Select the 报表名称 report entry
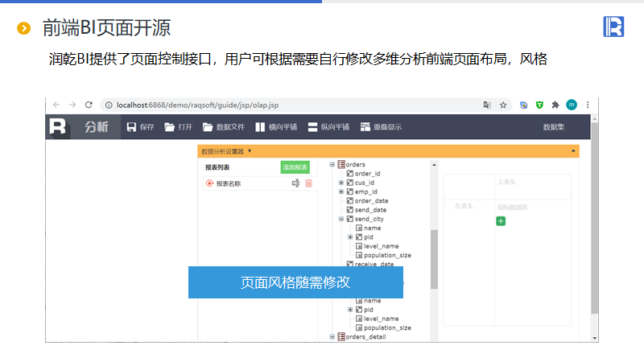The width and height of the screenshot is (644, 362). (x=229, y=183)
